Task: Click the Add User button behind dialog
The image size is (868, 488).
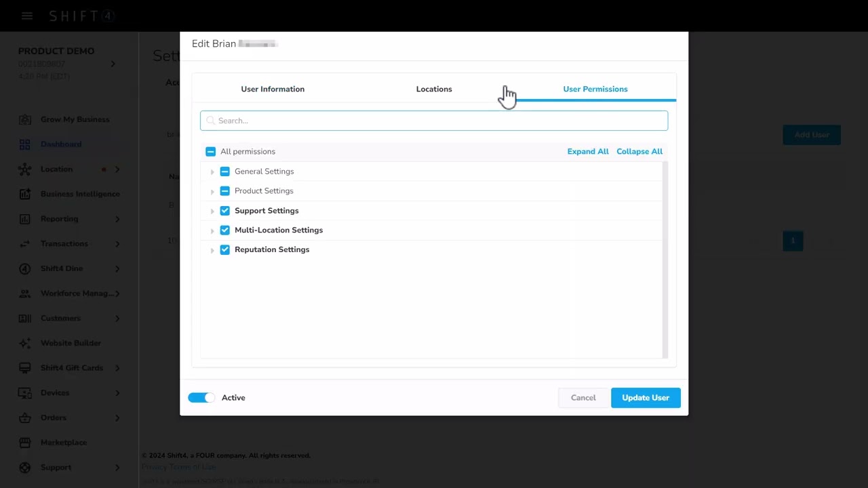Action: tap(812, 135)
